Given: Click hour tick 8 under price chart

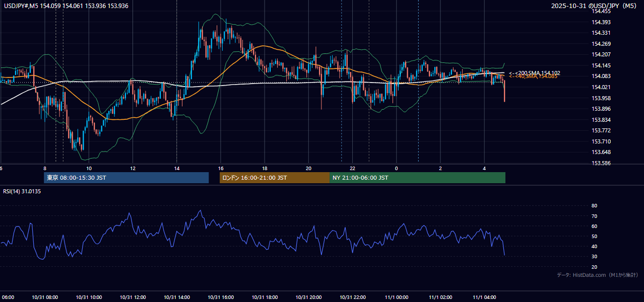Looking at the screenshot, I should pos(45,168).
